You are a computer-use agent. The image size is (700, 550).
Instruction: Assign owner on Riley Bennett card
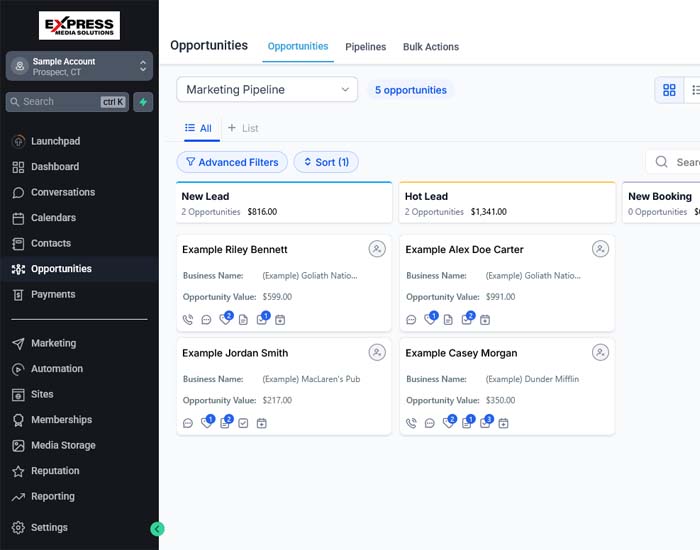377,249
